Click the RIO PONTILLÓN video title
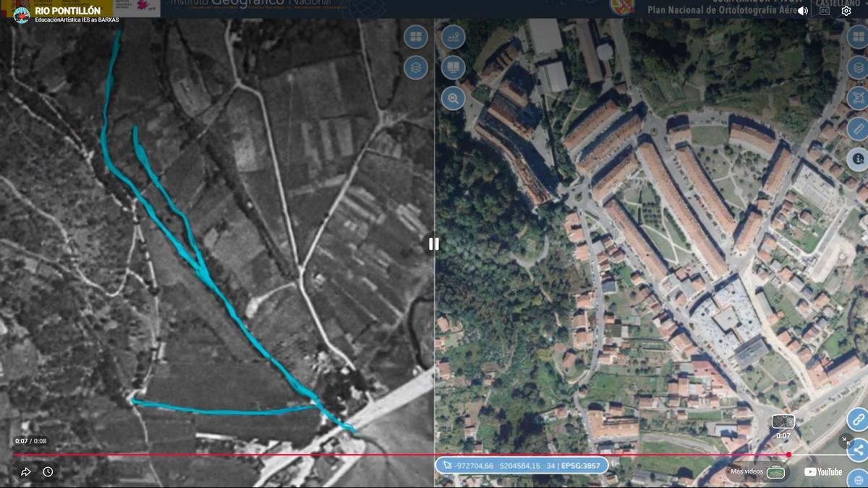 (x=67, y=11)
